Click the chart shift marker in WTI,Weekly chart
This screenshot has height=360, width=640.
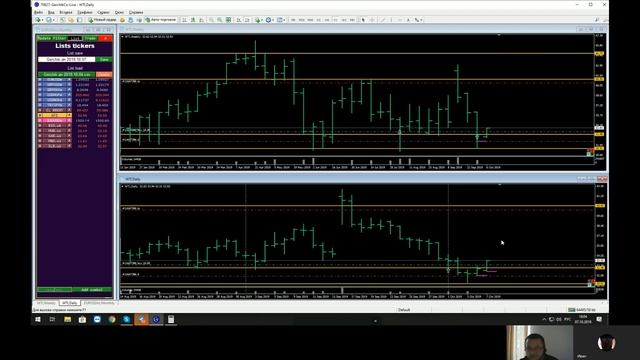click(x=499, y=35)
